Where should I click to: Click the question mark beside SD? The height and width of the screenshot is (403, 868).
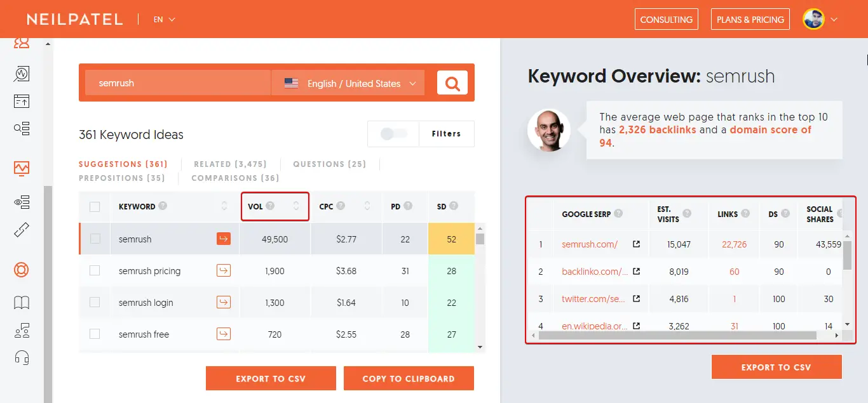[454, 206]
